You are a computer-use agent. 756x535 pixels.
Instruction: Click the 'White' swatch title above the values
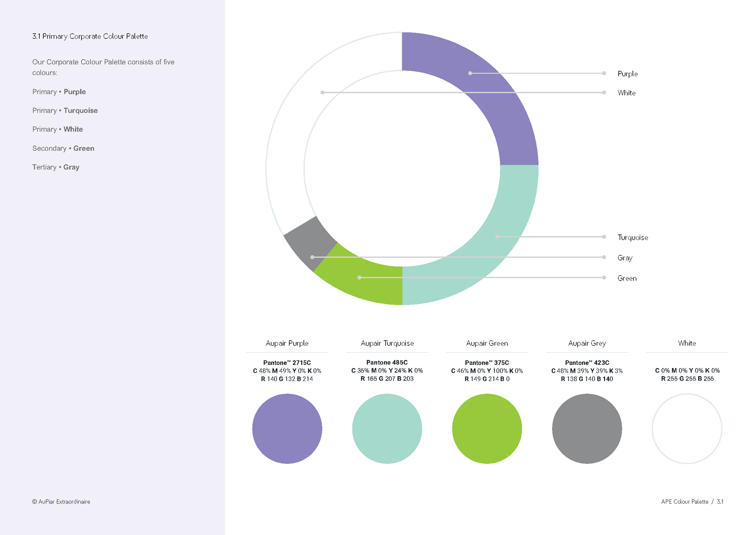[687, 343]
